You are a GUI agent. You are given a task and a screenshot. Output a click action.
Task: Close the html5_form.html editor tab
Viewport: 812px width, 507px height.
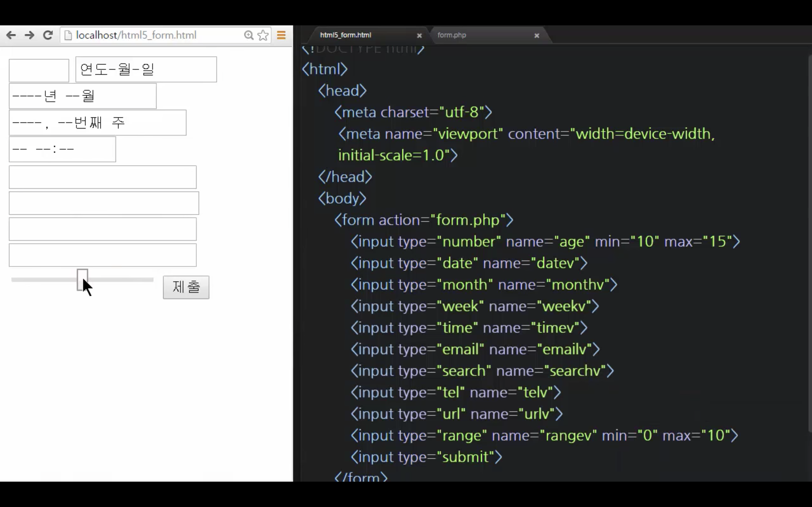[419, 35]
